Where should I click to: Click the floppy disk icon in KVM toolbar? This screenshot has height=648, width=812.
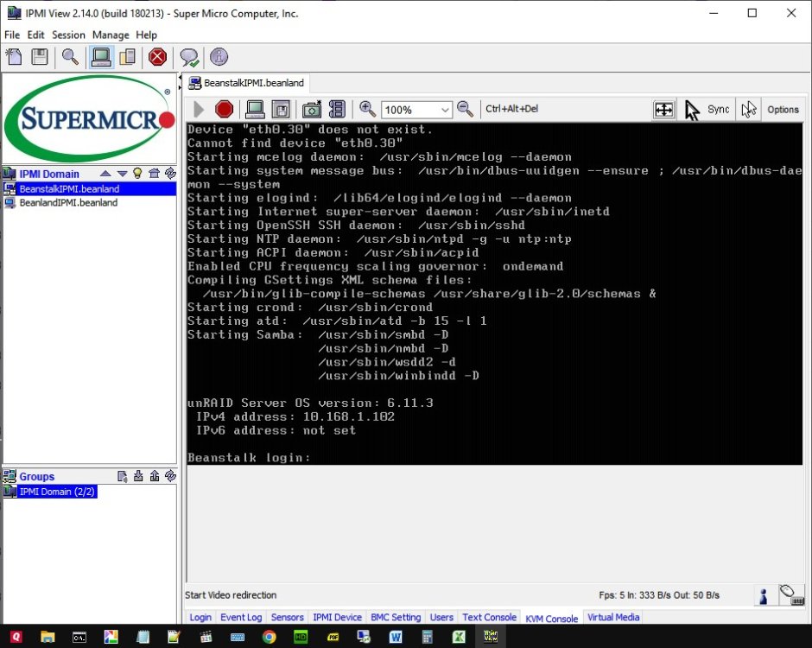point(282,109)
